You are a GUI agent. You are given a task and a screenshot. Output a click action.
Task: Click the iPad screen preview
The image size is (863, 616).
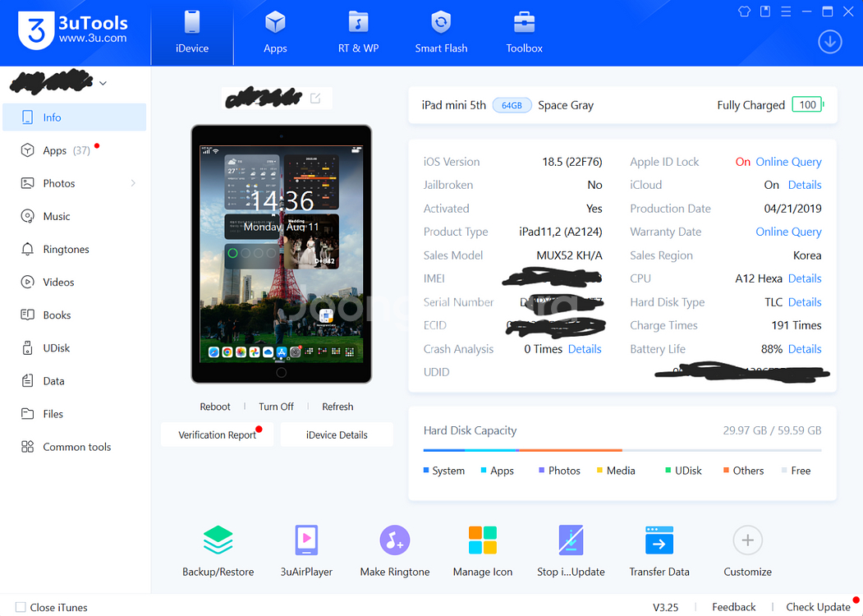point(282,254)
